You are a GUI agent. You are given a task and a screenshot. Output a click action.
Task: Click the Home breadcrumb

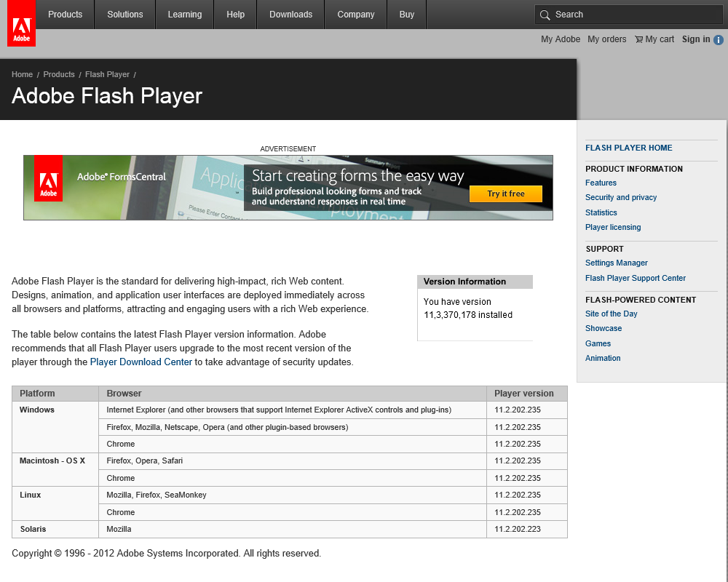(x=23, y=74)
